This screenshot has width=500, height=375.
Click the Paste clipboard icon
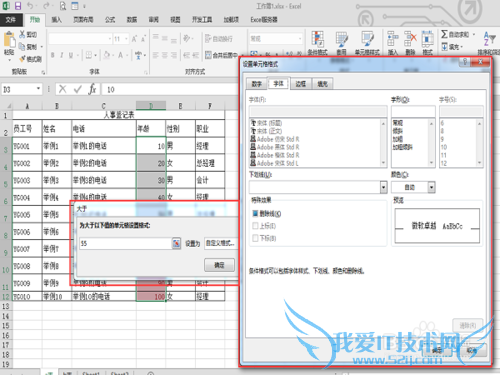[9, 40]
